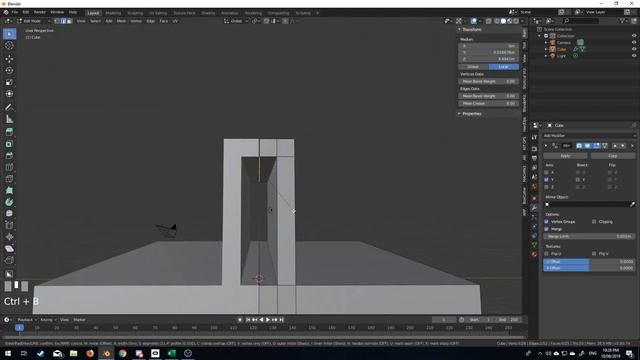Enable solid viewport shading
Viewport: 640px width, 360px height.
pyautogui.click(x=503, y=21)
